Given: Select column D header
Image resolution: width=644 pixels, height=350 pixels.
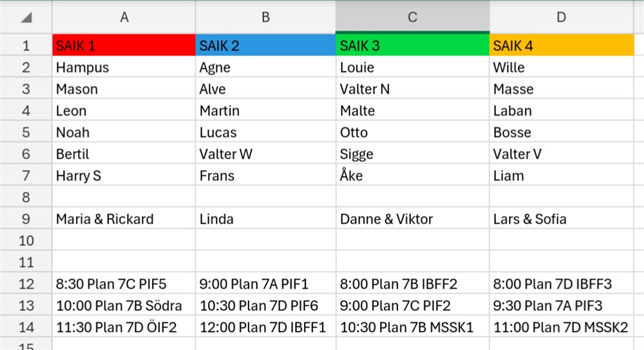Looking at the screenshot, I should click(x=562, y=17).
